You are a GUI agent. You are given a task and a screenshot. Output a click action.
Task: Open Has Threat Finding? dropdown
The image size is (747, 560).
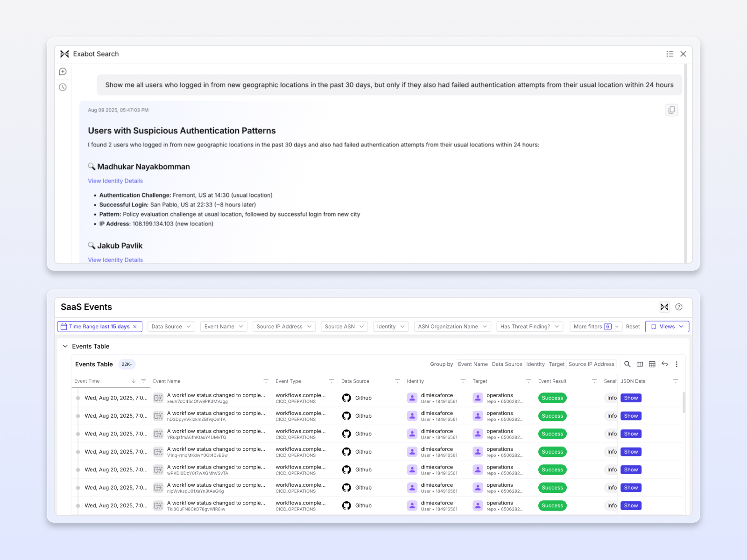529,327
